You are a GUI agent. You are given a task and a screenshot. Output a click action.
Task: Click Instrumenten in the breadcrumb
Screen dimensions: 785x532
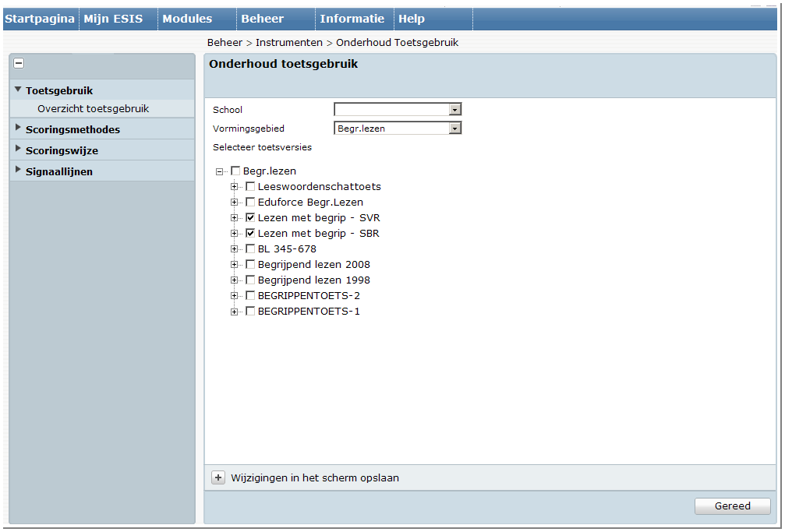point(289,43)
